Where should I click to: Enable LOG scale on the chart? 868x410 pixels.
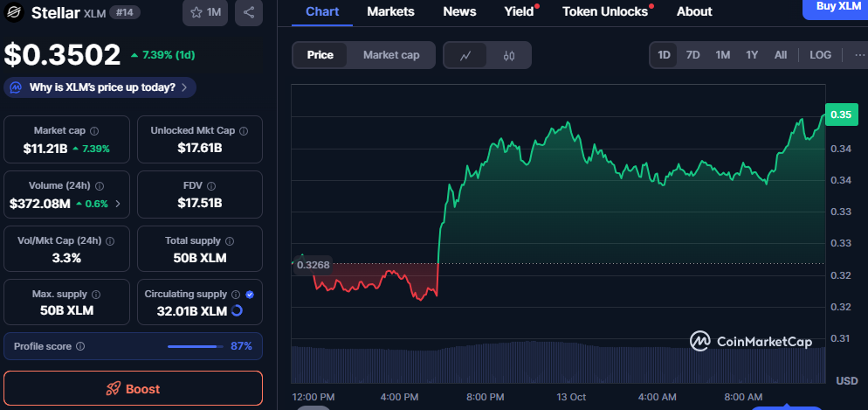point(820,55)
